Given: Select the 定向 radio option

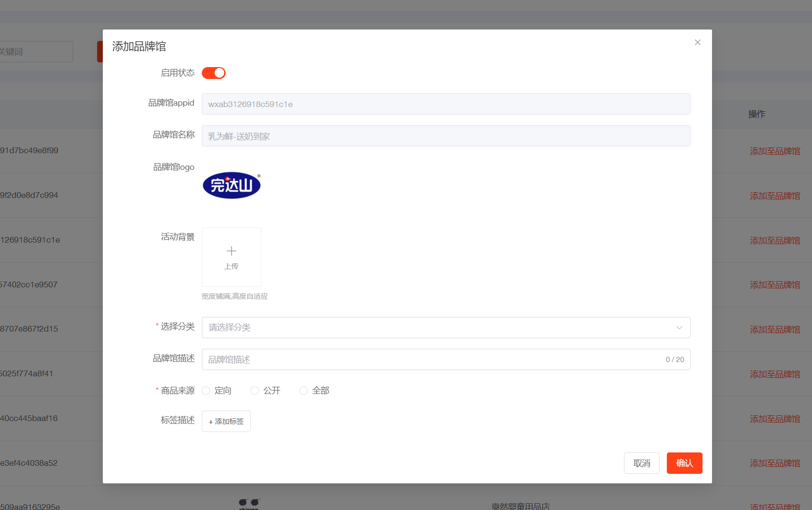Looking at the screenshot, I should coord(206,391).
